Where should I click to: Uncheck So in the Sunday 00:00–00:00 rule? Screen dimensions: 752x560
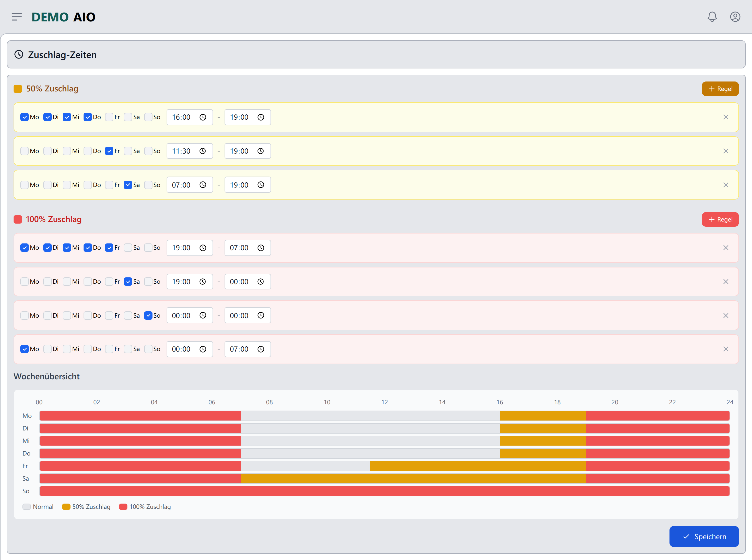point(148,316)
